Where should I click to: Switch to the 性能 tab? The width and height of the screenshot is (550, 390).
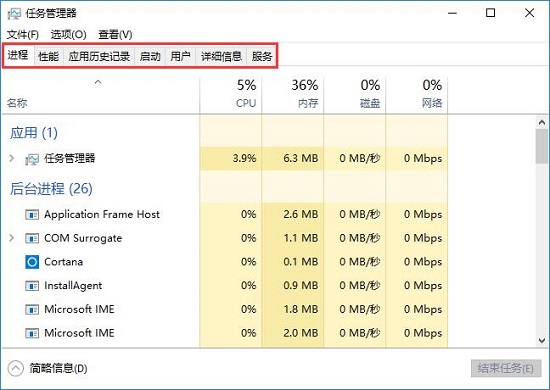[49, 56]
